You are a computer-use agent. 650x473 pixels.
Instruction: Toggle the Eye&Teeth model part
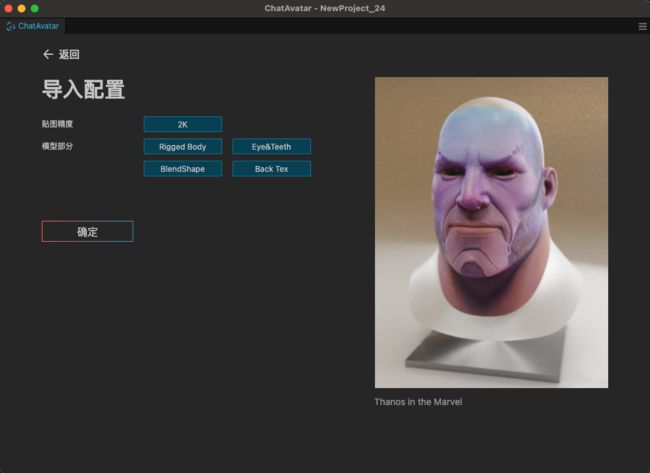point(272,147)
